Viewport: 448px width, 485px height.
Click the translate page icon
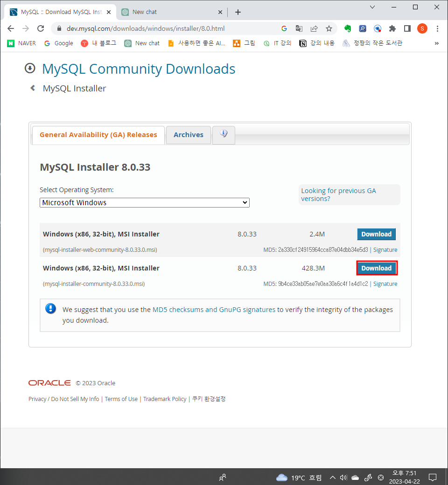pyautogui.click(x=299, y=28)
